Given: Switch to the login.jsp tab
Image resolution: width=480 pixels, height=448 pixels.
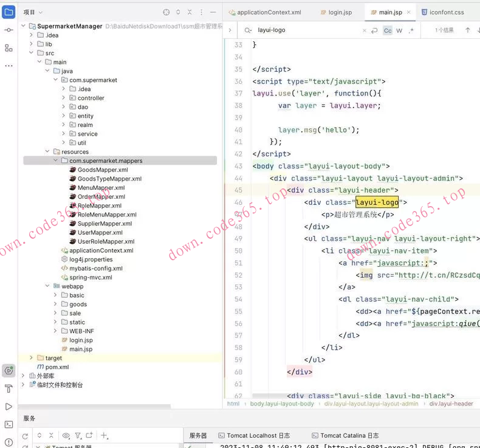Looking at the screenshot, I should [x=340, y=12].
